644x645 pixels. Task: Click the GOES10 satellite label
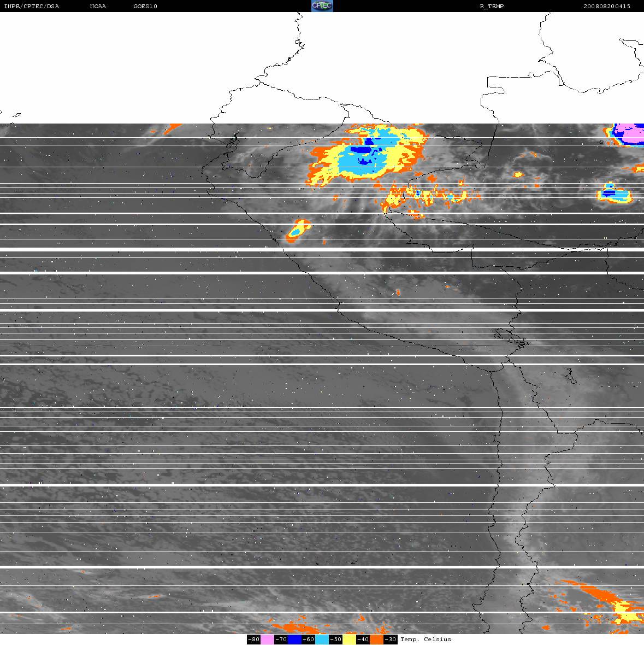pos(145,6)
